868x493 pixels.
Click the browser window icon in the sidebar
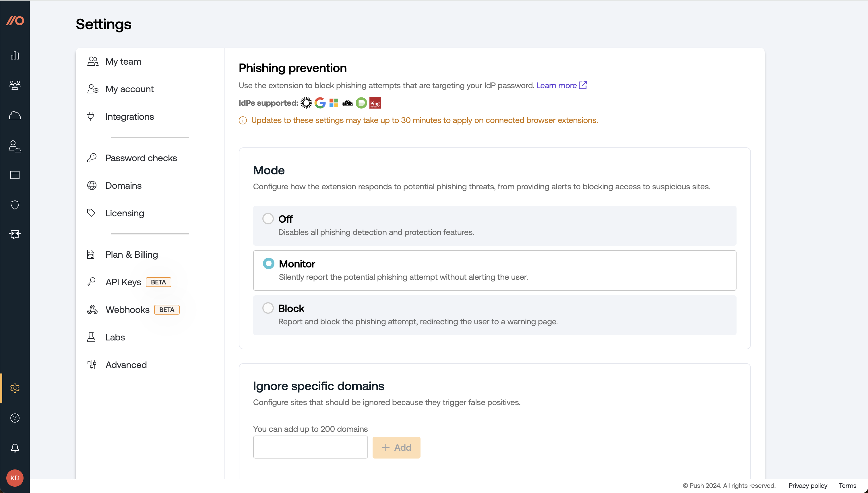pyautogui.click(x=15, y=175)
